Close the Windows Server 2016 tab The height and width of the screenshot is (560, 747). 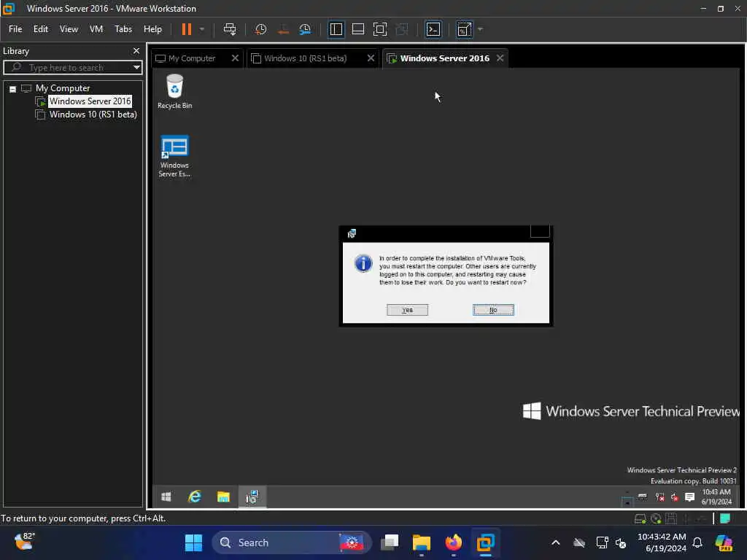[x=500, y=58]
